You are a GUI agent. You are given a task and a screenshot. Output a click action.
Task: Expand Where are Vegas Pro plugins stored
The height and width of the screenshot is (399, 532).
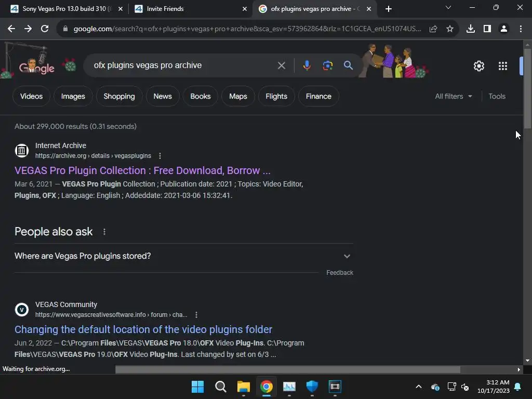[183, 256]
